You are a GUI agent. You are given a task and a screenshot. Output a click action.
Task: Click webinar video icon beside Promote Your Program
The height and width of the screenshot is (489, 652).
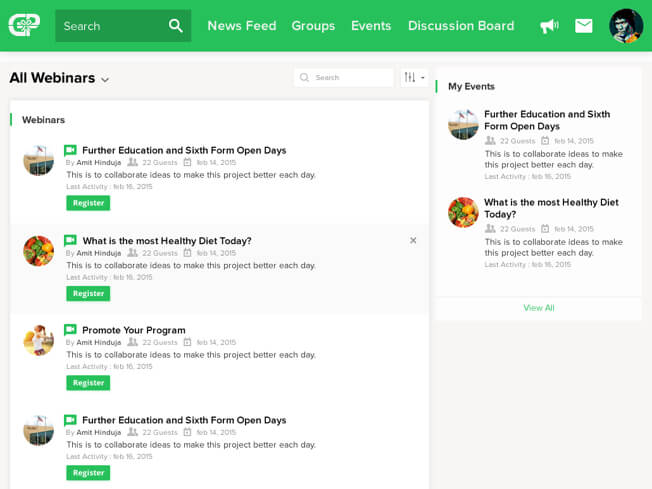70,330
